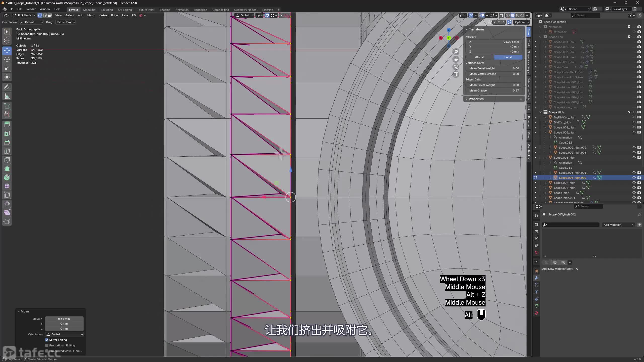Open the Select Box drag dropdown
The height and width of the screenshot is (362, 644).
coord(66,22)
